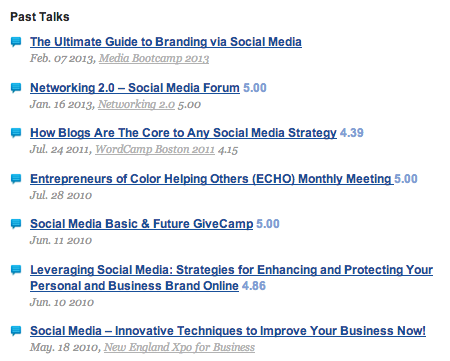Click the 4.86 rating after Brand Online
This screenshot has width=450, height=361.
pyautogui.click(x=254, y=286)
